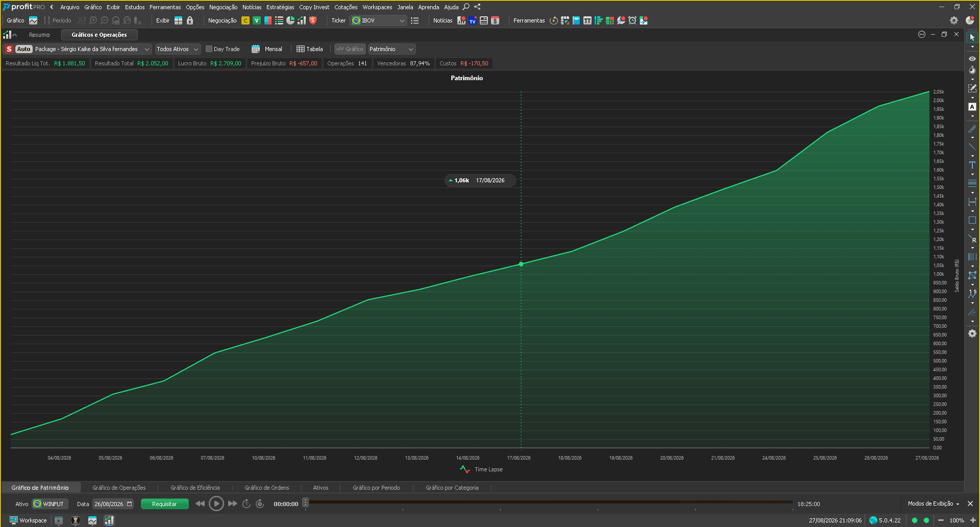Screen dimensions: 980x527
Task: Open the three-dots options icon of panel
Action: pyautogui.click(x=922, y=35)
